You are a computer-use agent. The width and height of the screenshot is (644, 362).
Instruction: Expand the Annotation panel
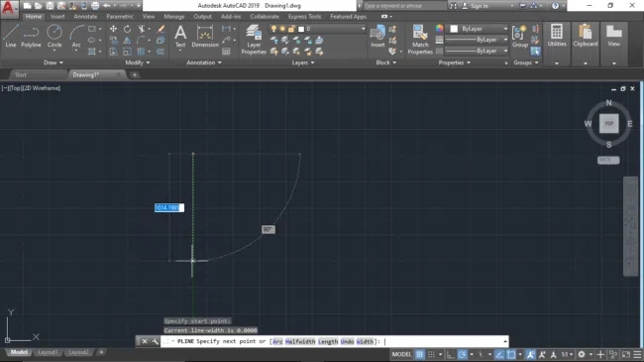click(204, 62)
